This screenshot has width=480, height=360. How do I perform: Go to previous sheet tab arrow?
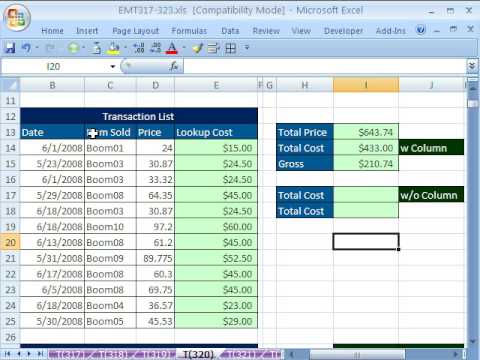(x=19, y=354)
